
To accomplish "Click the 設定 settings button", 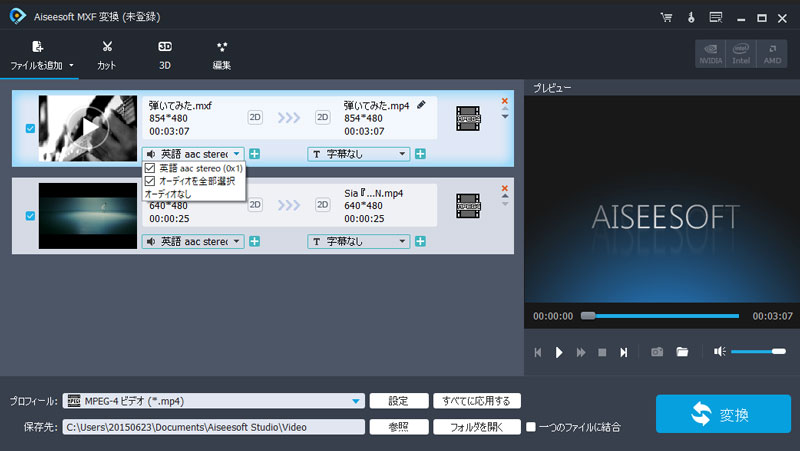I will click(x=398, y=401).
